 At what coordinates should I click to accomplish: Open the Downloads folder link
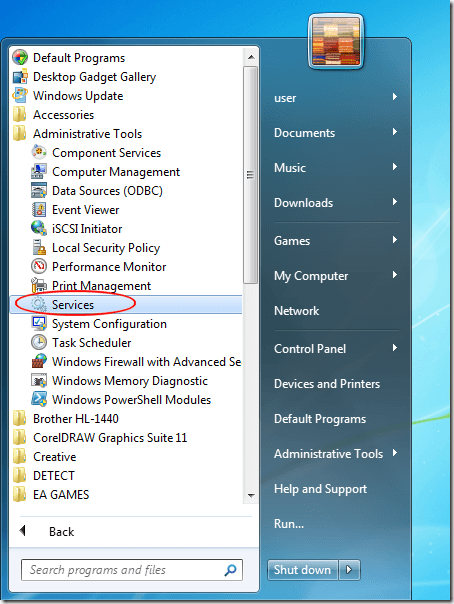[303, 203]
